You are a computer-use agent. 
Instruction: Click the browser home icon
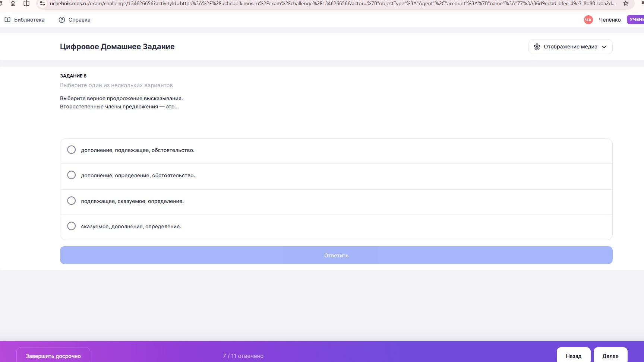coord(13,3)
